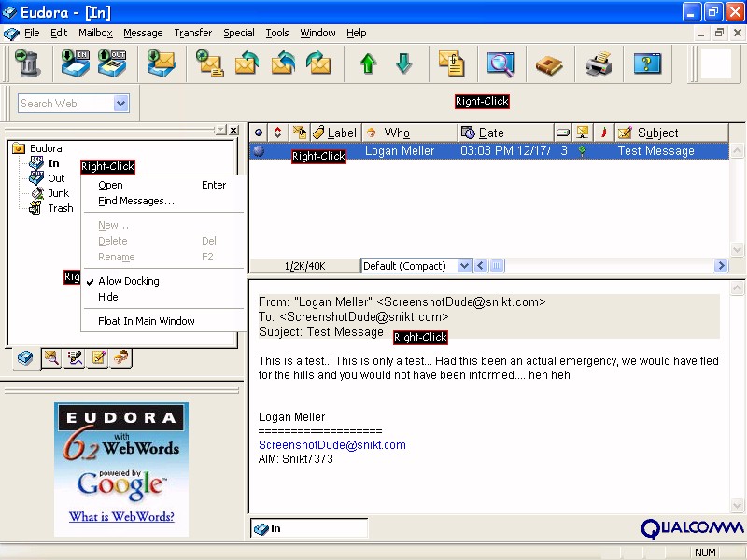Select the Junk mailbox in the tree
This screenshot has width=747, height=560.
(58, 193)
